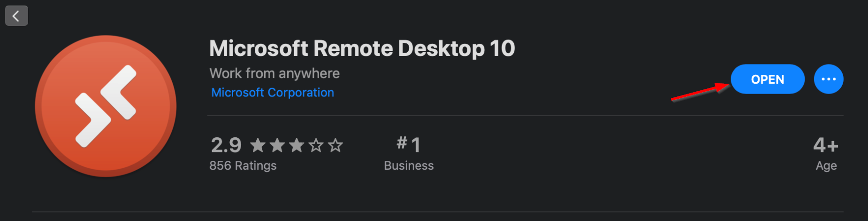Select the first filled rating star
The image size is (868, 221).
pos(258,145)
